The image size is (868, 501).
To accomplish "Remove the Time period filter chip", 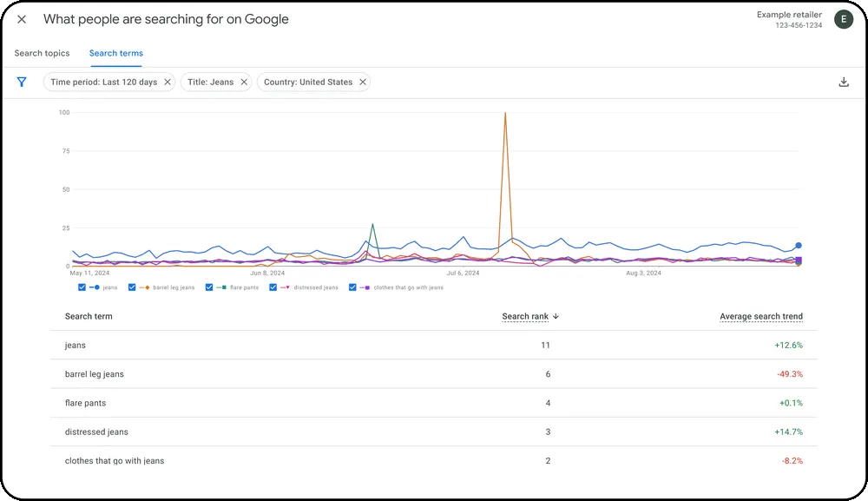I will coord(168,82).
